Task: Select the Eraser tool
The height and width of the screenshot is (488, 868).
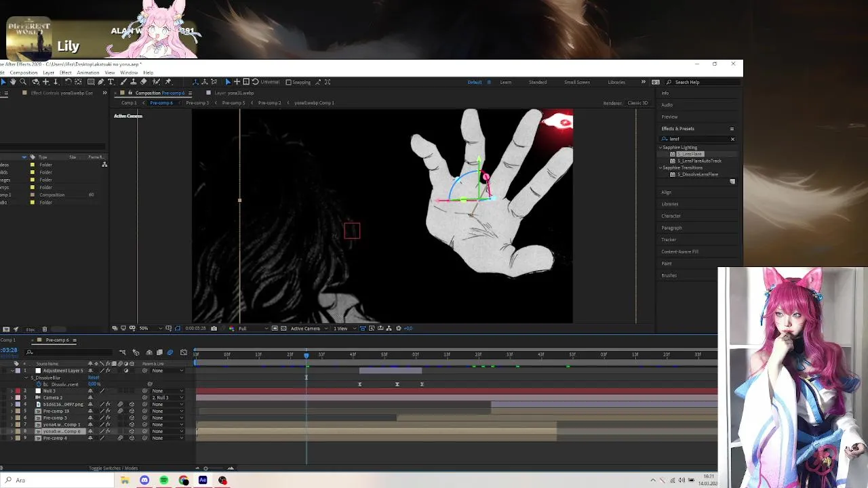Action: [x=143, y=82]
